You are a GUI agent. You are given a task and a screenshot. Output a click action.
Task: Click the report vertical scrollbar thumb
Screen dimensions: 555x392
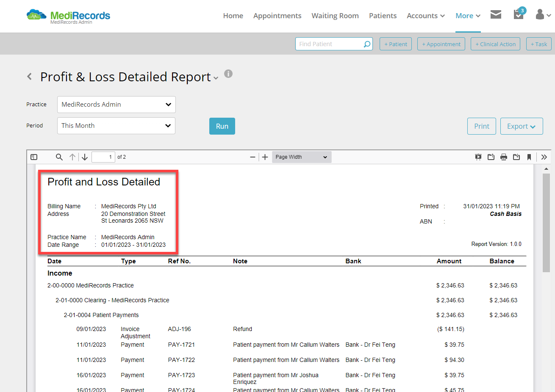pyautogui.click(x=546, y=223)
